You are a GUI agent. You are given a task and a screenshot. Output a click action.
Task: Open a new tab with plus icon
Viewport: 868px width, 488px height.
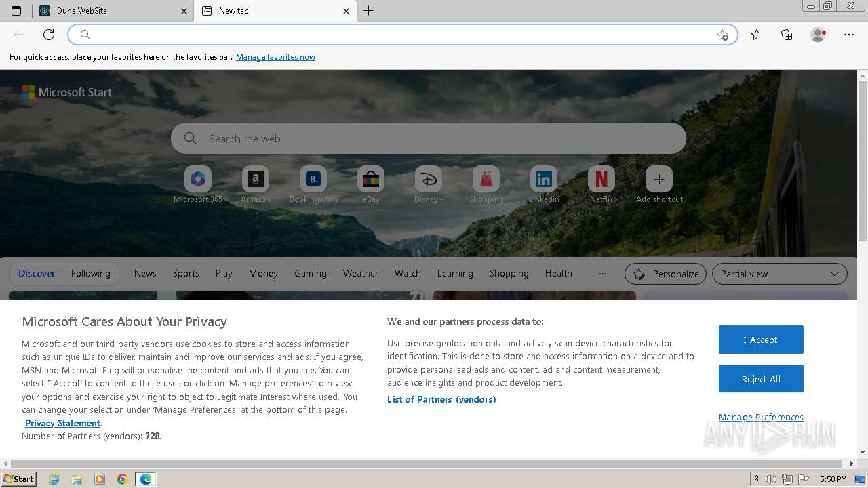(368, 11)
